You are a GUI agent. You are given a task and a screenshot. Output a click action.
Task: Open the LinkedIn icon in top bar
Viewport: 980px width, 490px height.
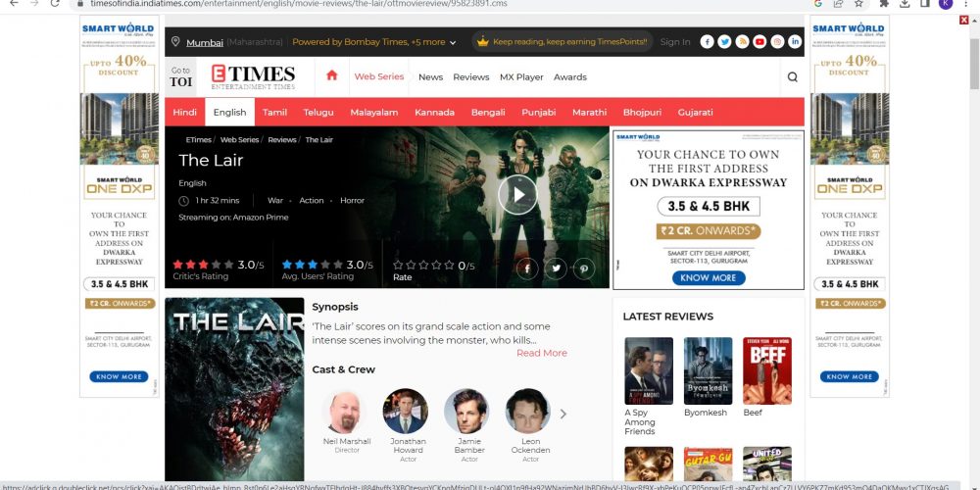tap(795, 42)
